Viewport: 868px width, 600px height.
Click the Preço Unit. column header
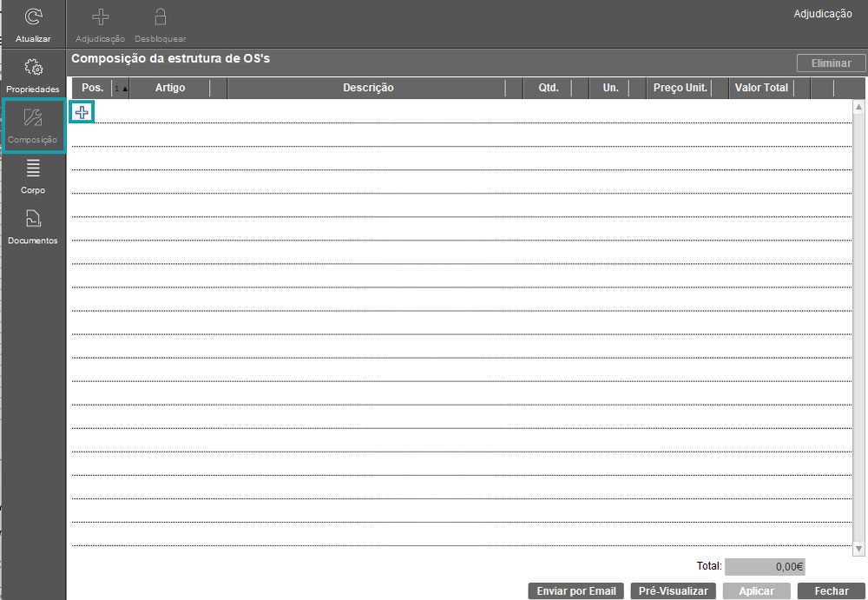(x=680, y=88)
